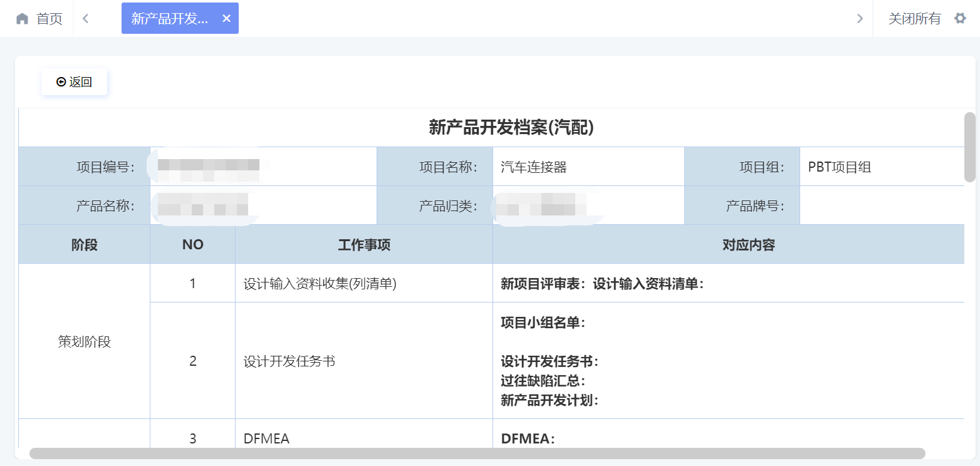This screenshot has height=466, width=980.
Task: Click the left chevron arrow beside 首页
Action: (85, 18)
